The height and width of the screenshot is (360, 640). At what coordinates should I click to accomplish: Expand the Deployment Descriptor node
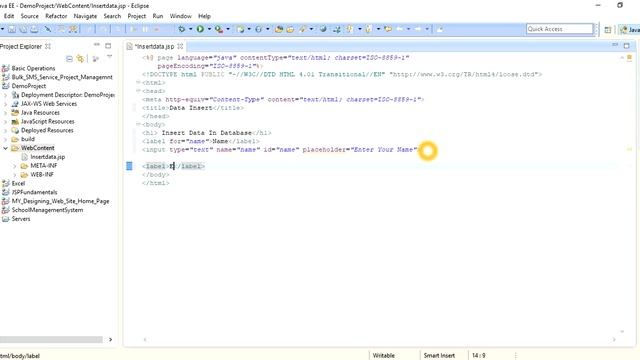click(6, 95)
